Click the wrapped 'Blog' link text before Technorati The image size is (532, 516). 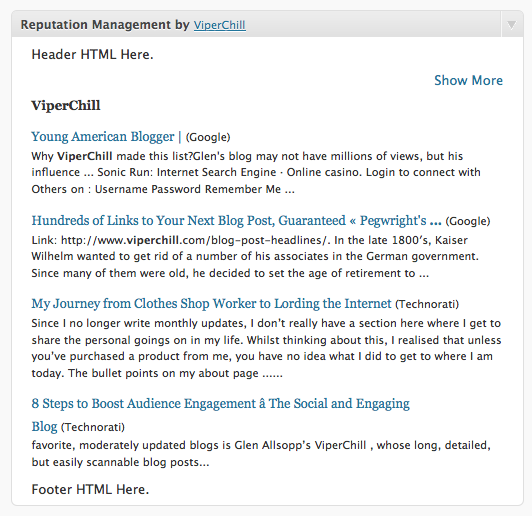click(44, 426)
